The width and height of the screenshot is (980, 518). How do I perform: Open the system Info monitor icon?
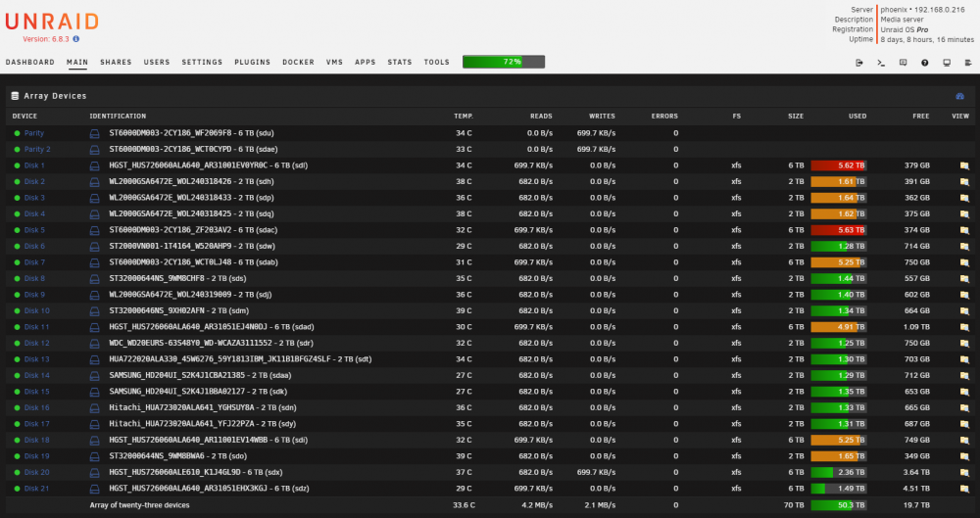pos(947,63)
